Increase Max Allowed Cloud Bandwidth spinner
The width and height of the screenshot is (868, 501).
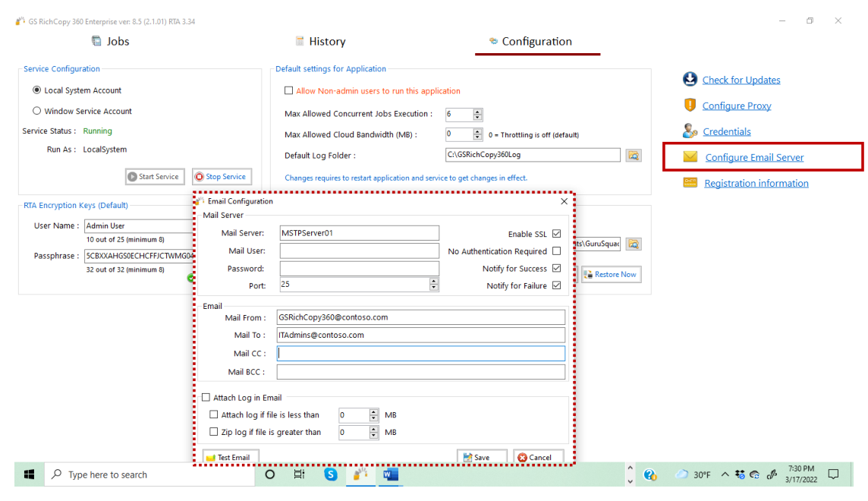(477, 132)
